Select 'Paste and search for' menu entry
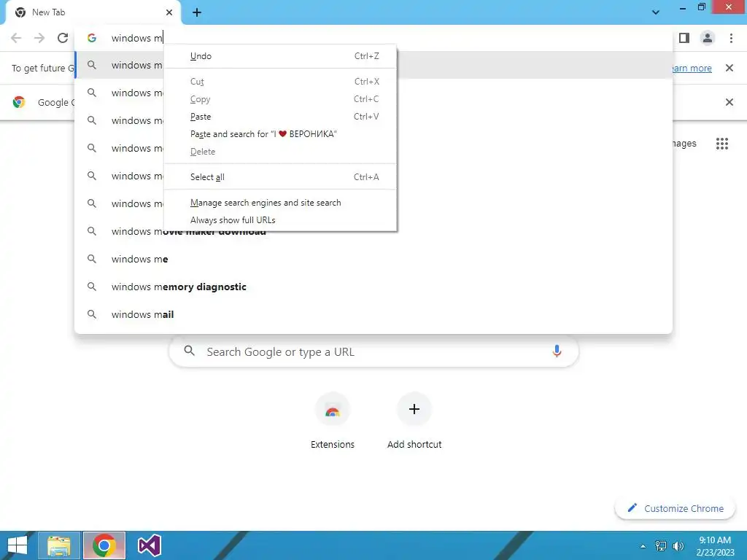Viewport: 747px width, 560px height. pyautogui.click(x=280, y=134)
